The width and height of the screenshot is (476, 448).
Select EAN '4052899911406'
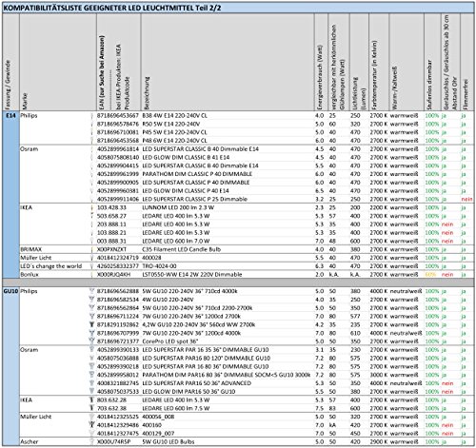tap(118, 199)
